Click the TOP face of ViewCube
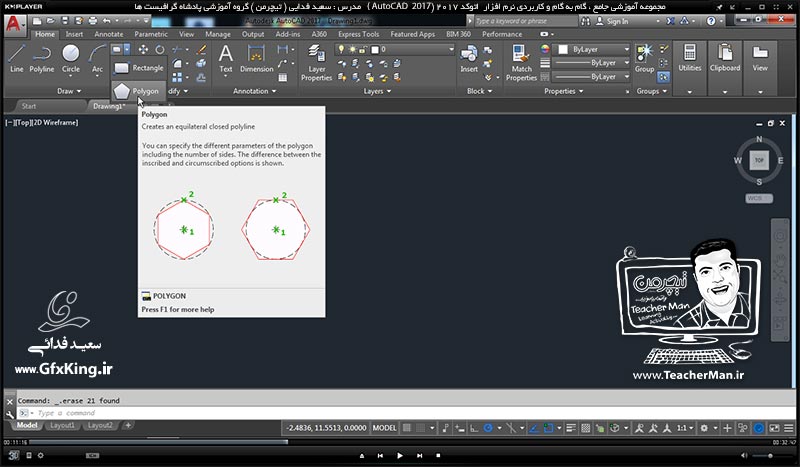The width and height of the screenshot is (800, 467). point(759,160)
